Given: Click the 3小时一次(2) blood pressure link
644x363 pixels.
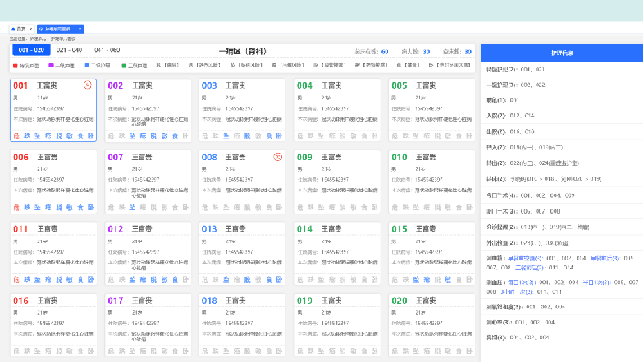Looking at the screenshot, I should [x=516, y=292].
